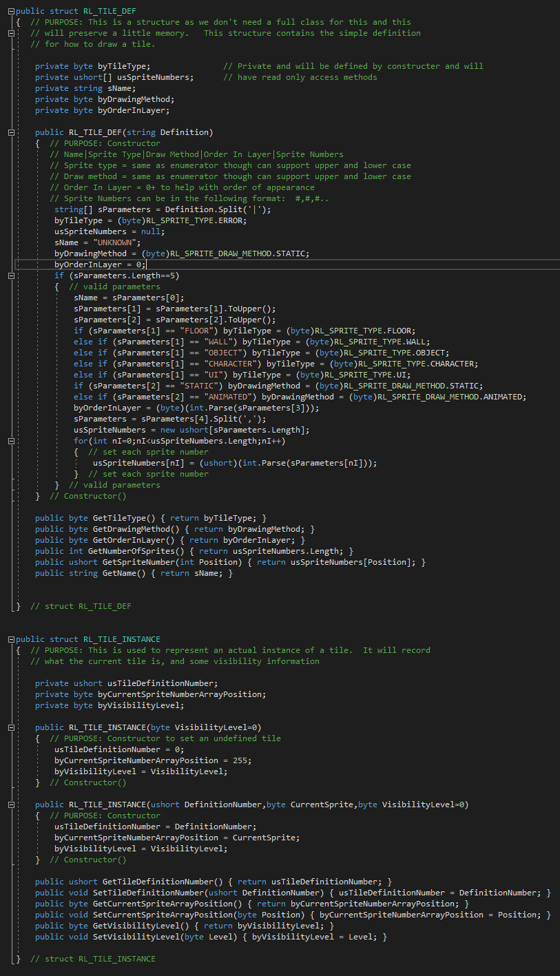Click the "CHARACTER" tile type check line

276,364
